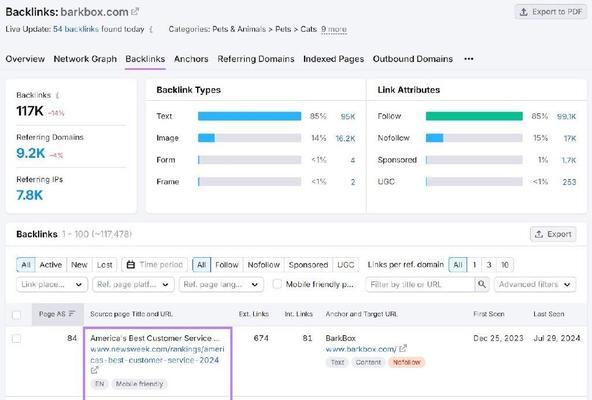Click the green Follow attribute bar
592x400 pixels.
pyautogui.click(x=474, y=116)
